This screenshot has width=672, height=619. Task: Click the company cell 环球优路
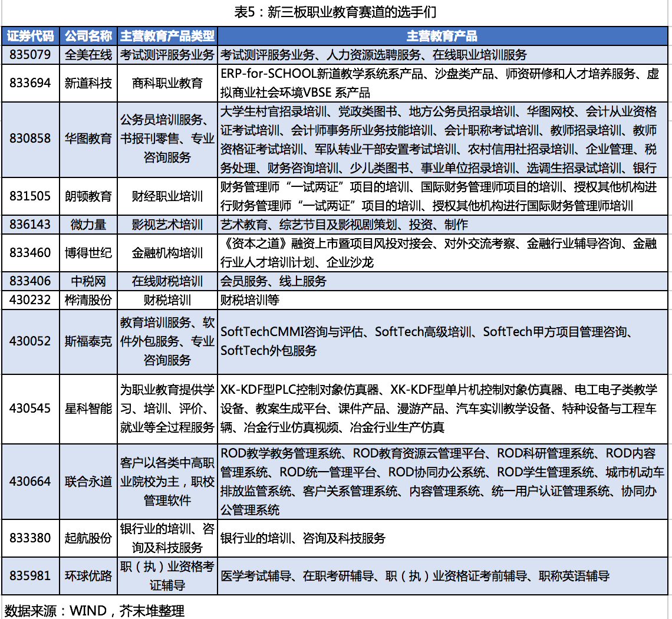pyautogui.click(x=88, y=576)
